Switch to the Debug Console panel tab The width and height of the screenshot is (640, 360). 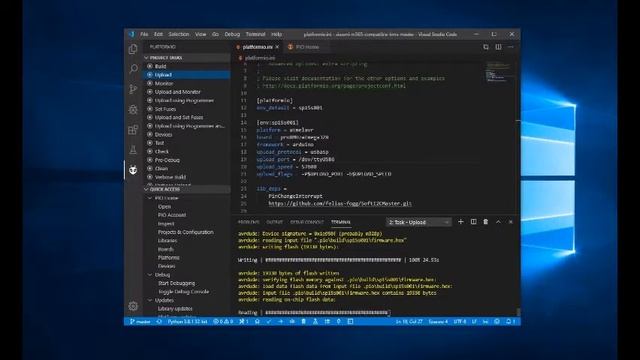click(x=307, y=222)
